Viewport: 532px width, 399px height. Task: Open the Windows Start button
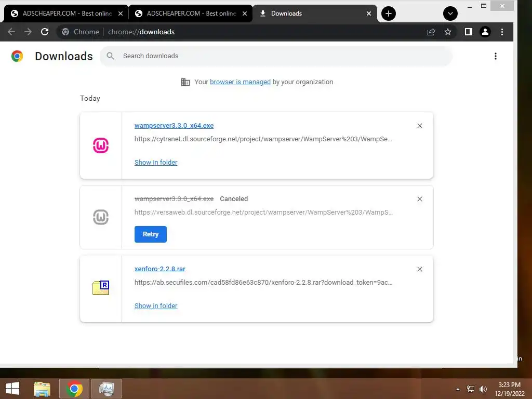coord(12,389)
